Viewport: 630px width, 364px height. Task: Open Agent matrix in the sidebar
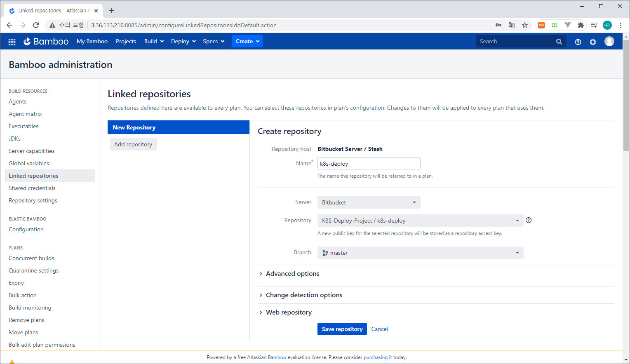(25, 114)
